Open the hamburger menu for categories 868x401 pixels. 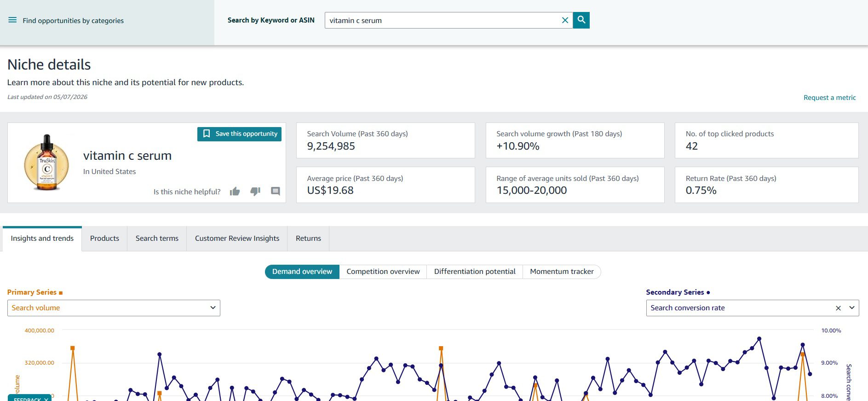click(x=12, y=20)
